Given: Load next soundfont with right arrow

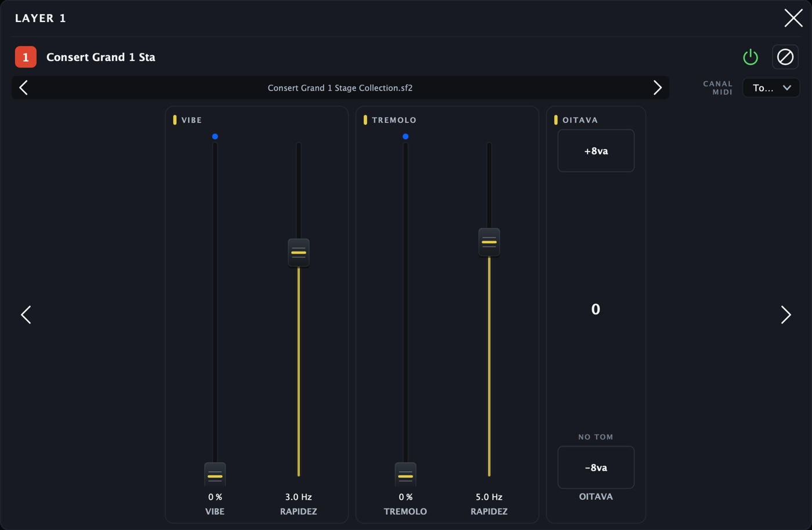Looking at the screenshot, I should coord(657,88).
